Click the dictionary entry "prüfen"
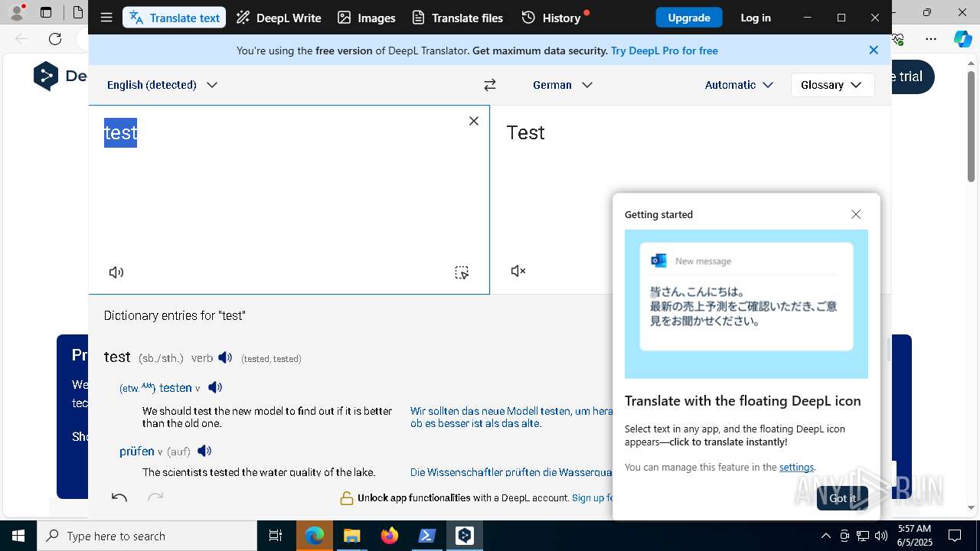The height and width of the screenshot is (551, 980). [137, 452]
